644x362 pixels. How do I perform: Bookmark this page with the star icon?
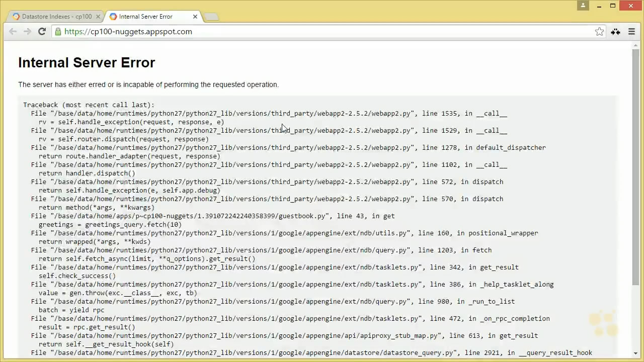(599, 32)
